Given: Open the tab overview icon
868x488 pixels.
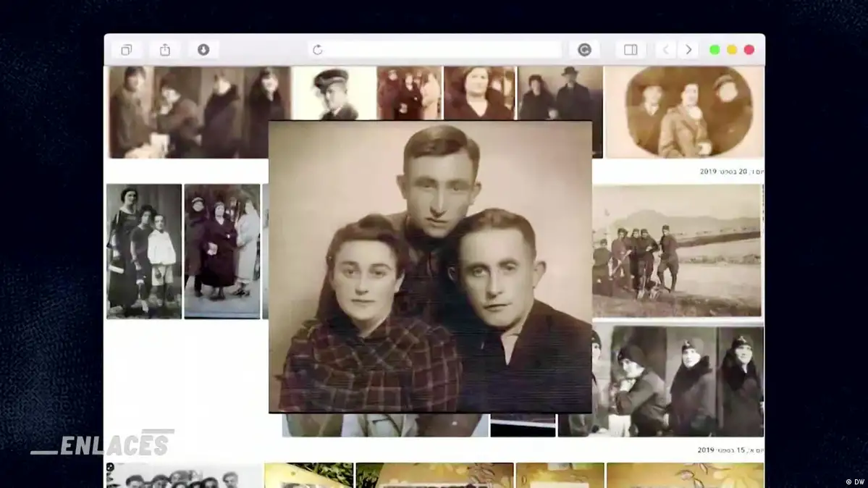Looking at the screenshot, I should (x=127, y=50).
